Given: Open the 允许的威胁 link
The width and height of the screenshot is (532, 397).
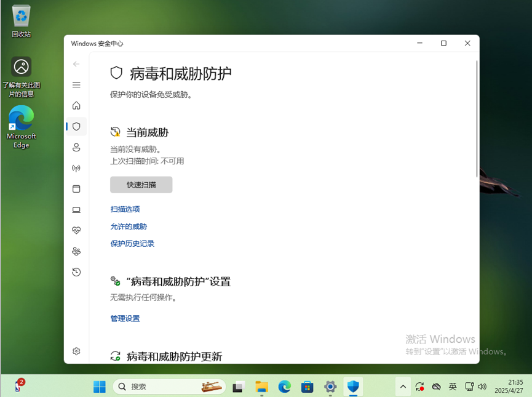Looking at the screenshot, I should pos(129,227).
